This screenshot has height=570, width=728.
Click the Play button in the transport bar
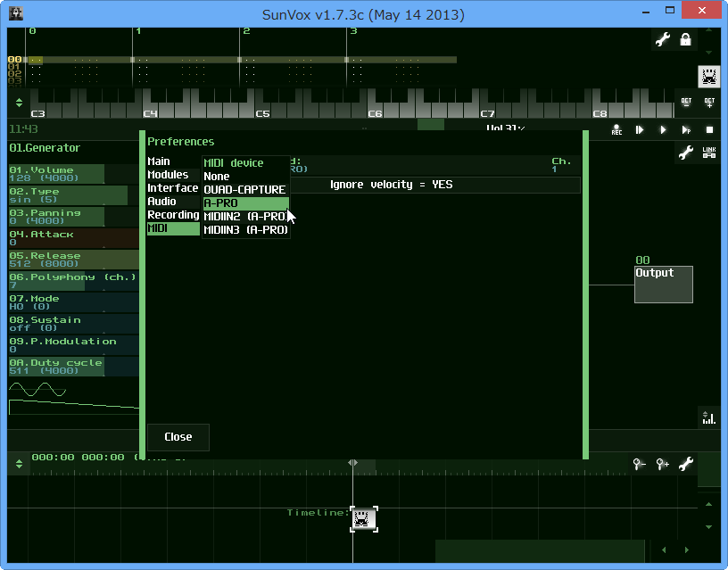(x=663, y=130)
